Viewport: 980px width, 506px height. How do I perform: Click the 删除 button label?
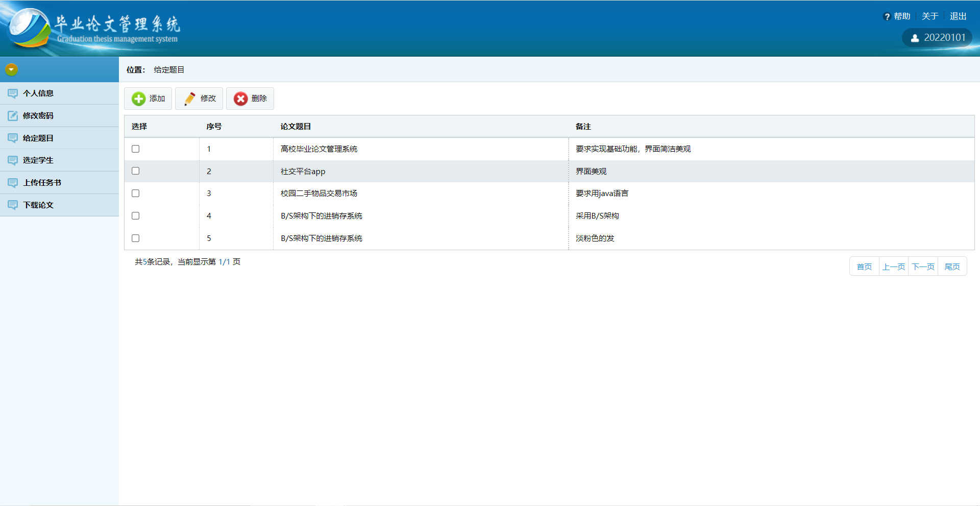[259, 99]
